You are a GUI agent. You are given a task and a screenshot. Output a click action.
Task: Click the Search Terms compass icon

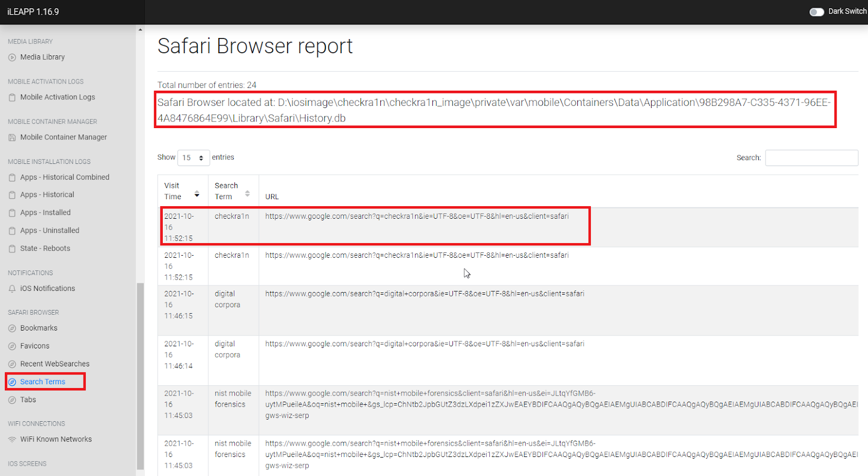click(12, 382)
